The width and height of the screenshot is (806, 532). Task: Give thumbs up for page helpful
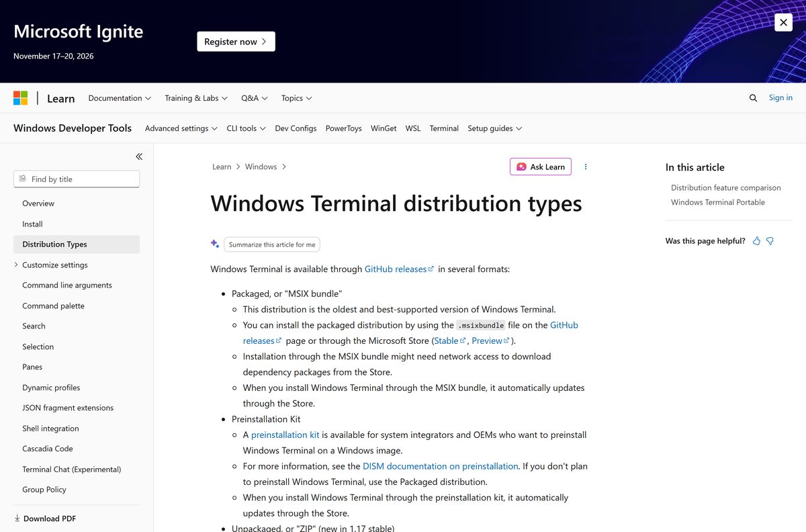pyautogui.click(x=757, y=241)
